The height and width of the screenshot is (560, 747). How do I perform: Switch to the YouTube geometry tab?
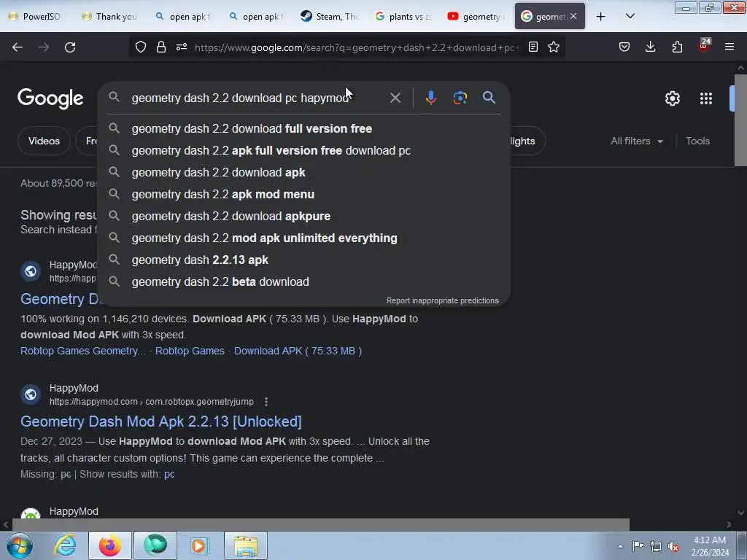point(476,17)
